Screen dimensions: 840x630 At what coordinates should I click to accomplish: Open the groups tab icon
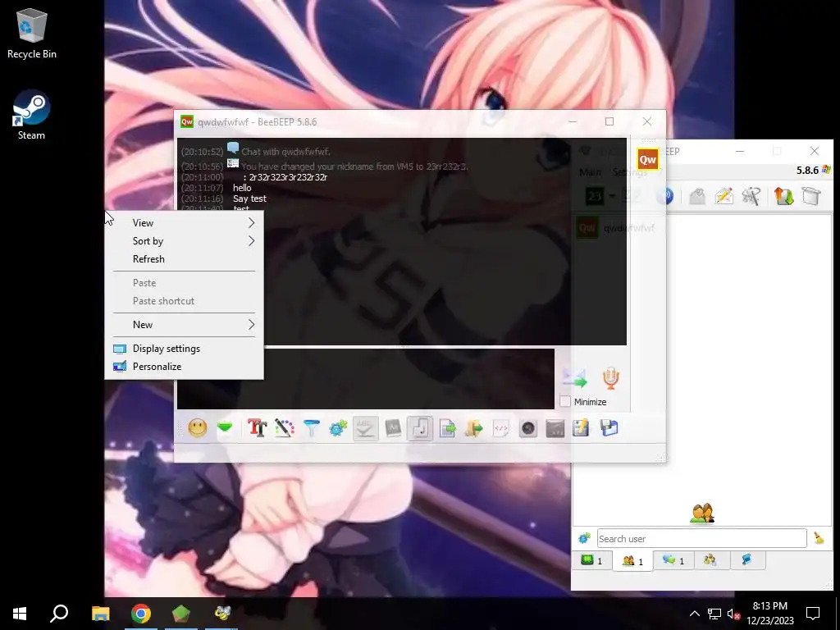710,560
